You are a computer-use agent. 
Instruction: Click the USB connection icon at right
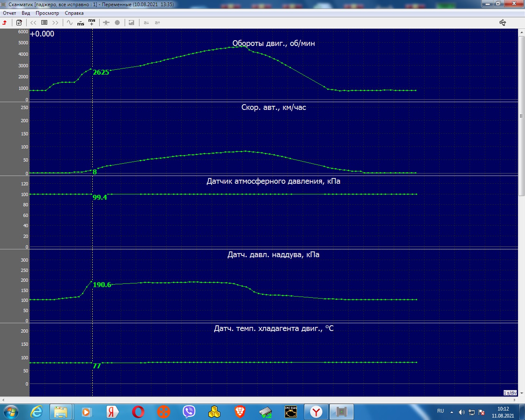click(502, 23)
